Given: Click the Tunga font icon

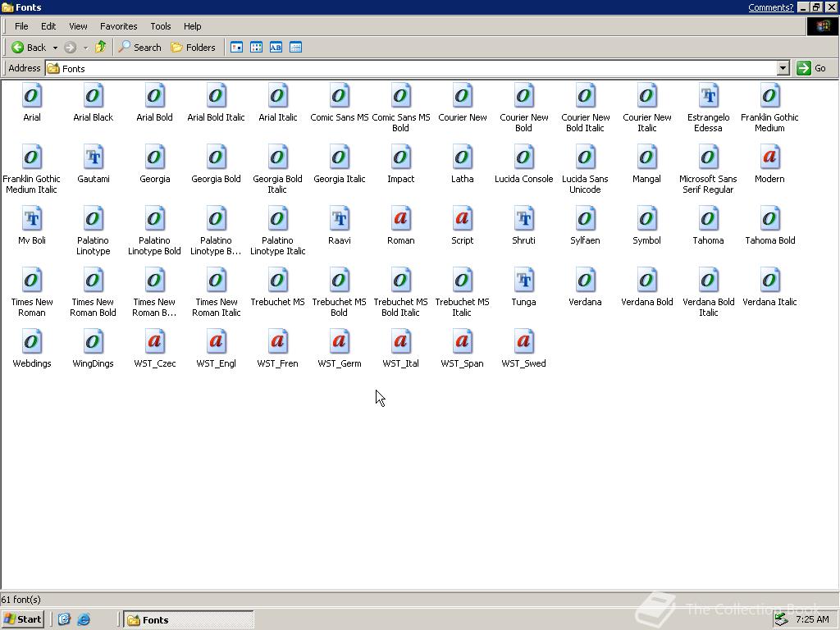Looking at the screenshot, I should (524, 281).
